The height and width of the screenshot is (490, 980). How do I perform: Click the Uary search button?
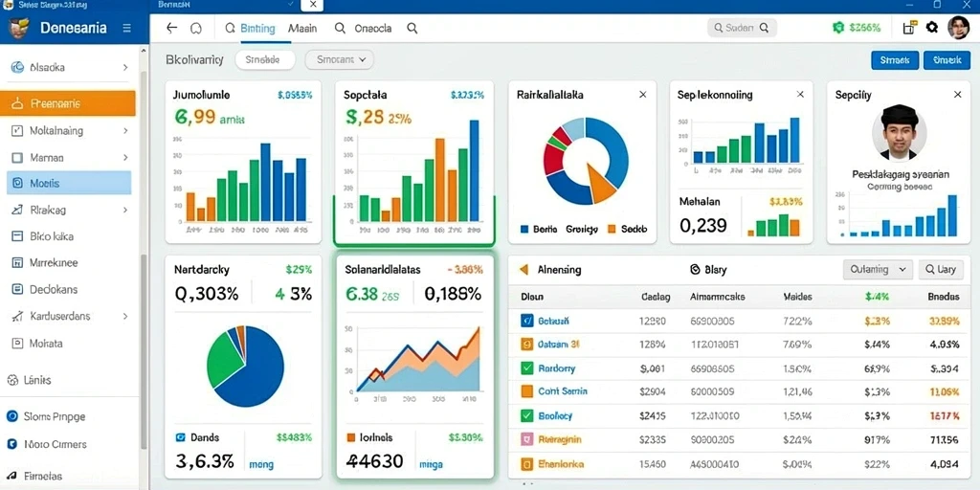click(x=941, y=269)
